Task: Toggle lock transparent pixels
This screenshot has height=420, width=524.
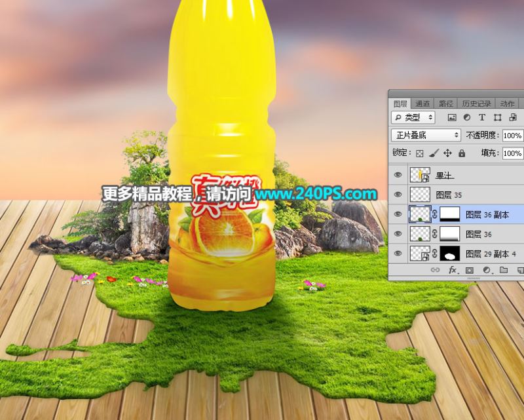Action: pyautogui.click(x=420, y=153)
